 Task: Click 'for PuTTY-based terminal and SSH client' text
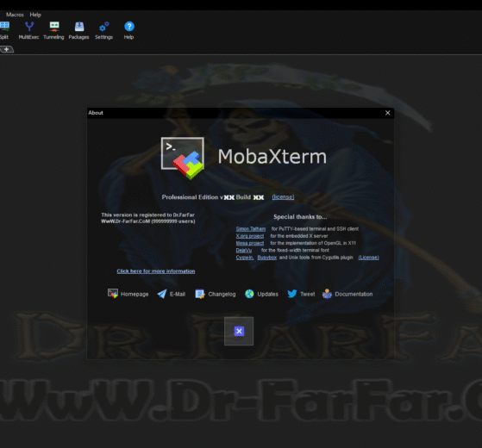(x=315, y=229)
